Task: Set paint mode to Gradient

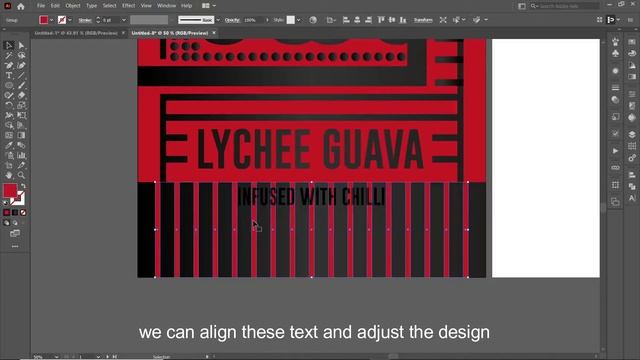Action: point(15,212)
